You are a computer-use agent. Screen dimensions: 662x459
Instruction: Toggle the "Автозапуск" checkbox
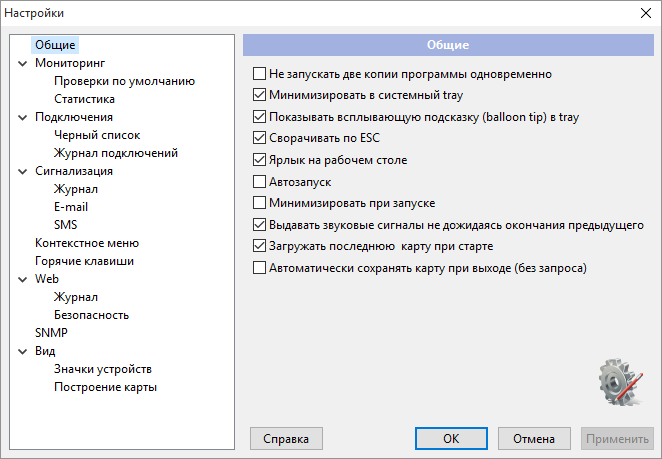[x=259, y=182]
